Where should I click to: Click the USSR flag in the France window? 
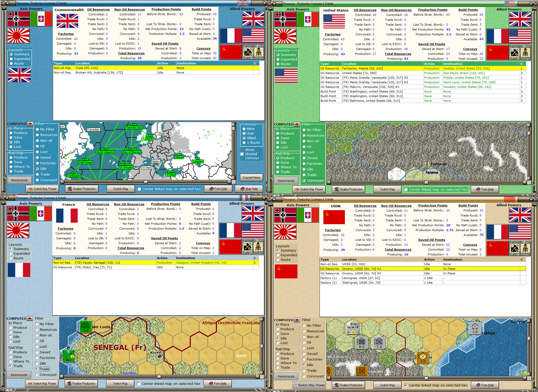230,247
